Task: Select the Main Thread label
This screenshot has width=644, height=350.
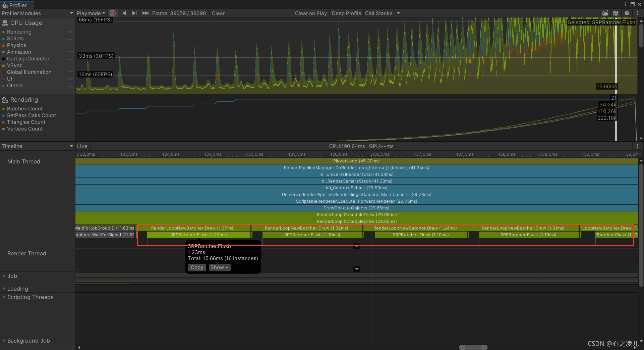Action: click(x=24, y=161)
